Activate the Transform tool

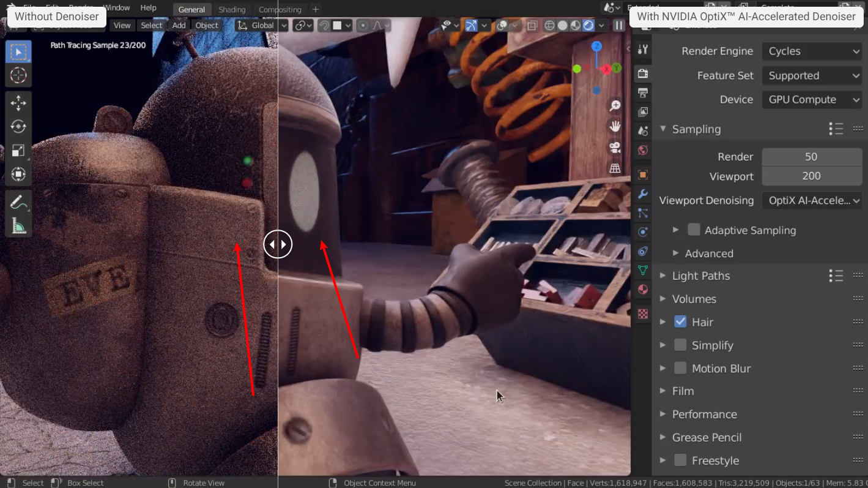pyautogui.click(x=18, y=175)
